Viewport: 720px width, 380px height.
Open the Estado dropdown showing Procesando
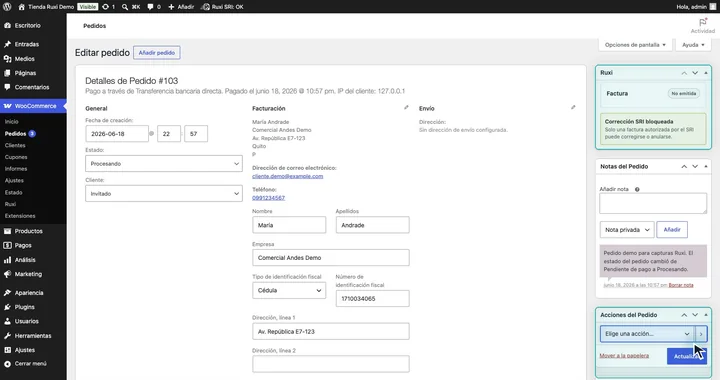[x=163, y=164]
